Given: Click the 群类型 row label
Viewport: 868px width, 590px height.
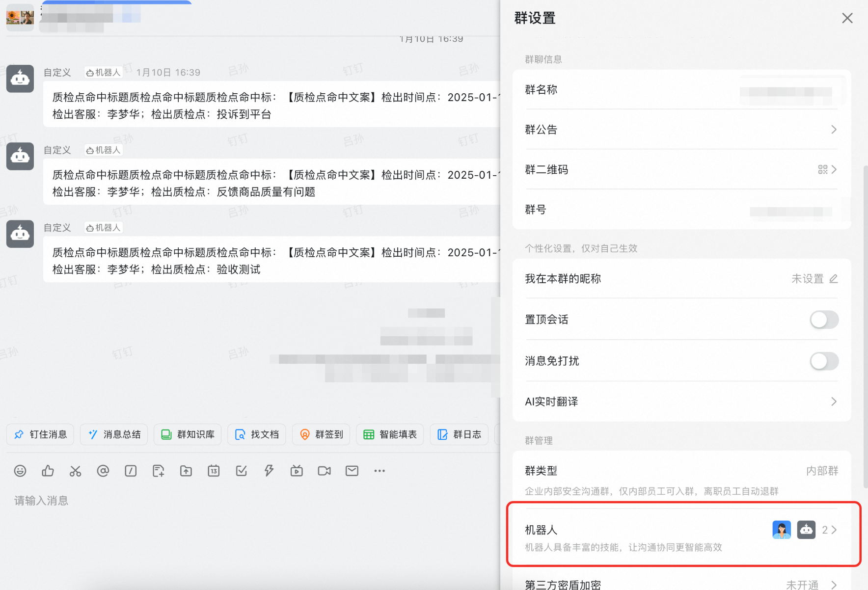Looking at the screenshot, I should 541,471.
